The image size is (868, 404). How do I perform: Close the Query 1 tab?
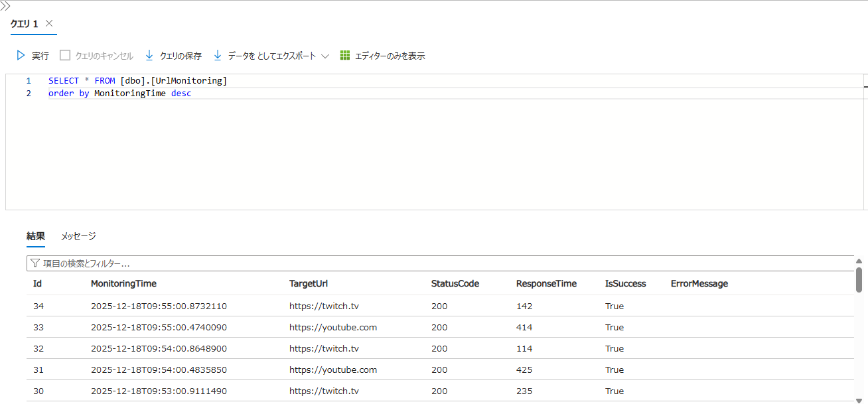[x=49, y=23]
